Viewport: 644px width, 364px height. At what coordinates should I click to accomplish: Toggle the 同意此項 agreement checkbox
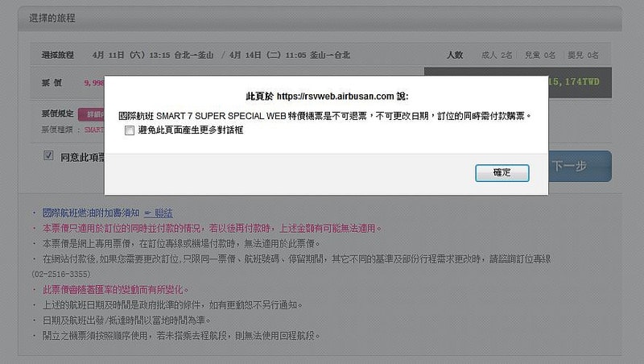pyautogui.click(x=49, y=155)
